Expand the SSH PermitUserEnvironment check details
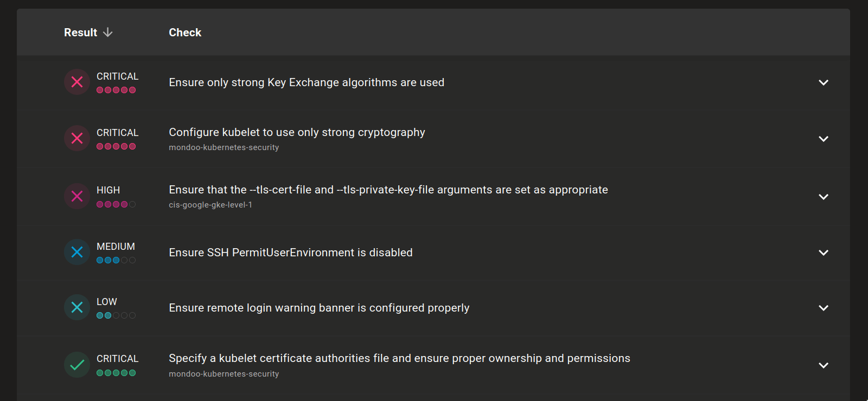Screen dimensions: 868x401 [x=823, y=253]
